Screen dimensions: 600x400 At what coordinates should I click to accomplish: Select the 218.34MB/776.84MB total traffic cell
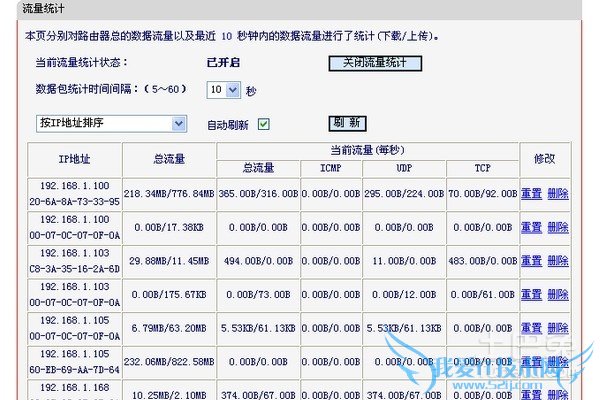[x=169, y=194]
